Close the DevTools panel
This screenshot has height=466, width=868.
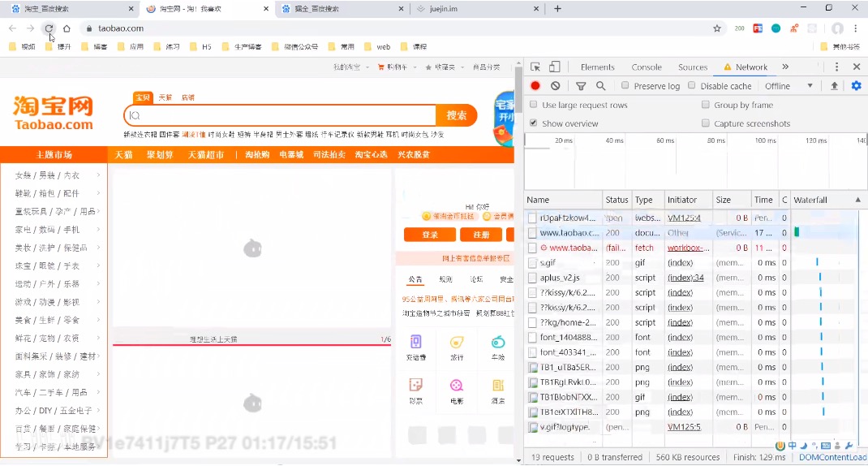click(x=857, y=67)
